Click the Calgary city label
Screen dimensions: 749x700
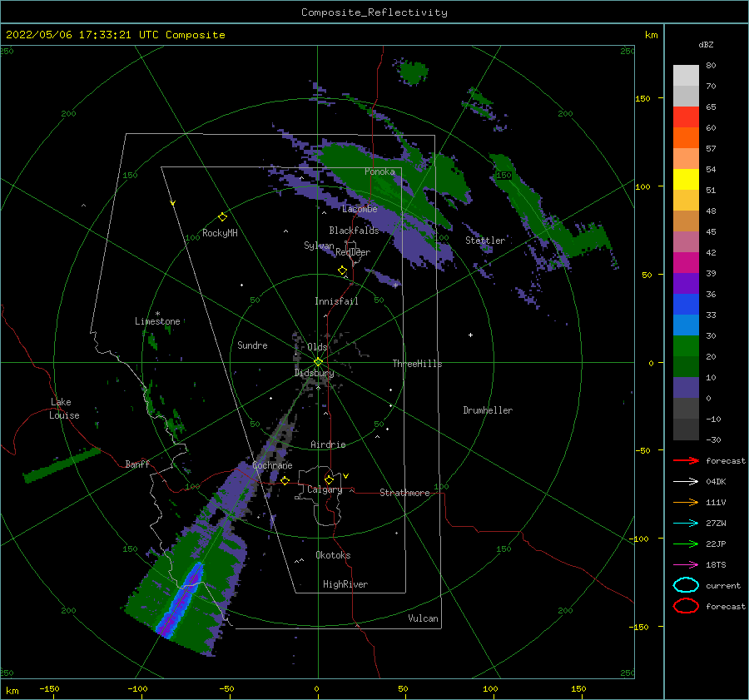click(325, 489)
